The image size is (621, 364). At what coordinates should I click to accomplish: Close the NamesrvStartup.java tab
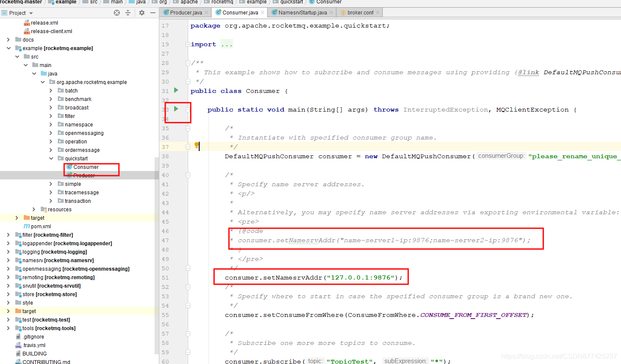point(331,13)
